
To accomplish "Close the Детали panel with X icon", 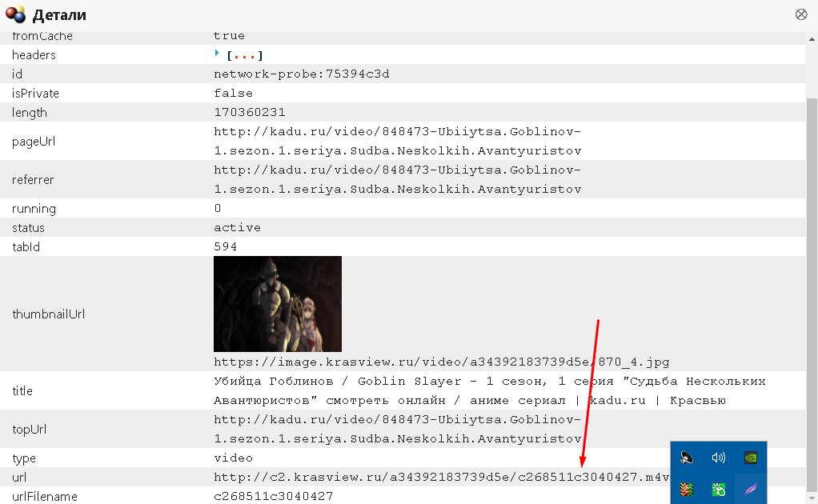I will coord(801,14).
